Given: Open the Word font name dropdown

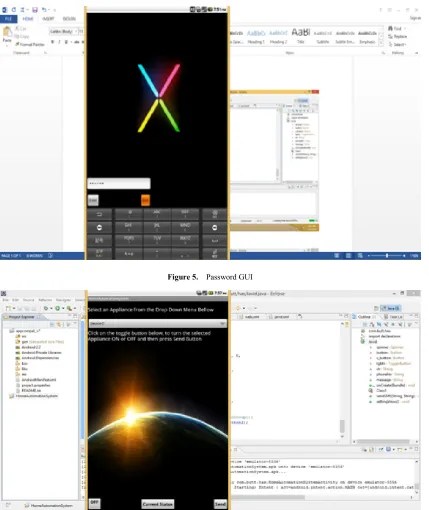Looking at the screenshot, I should click(76, 31).
